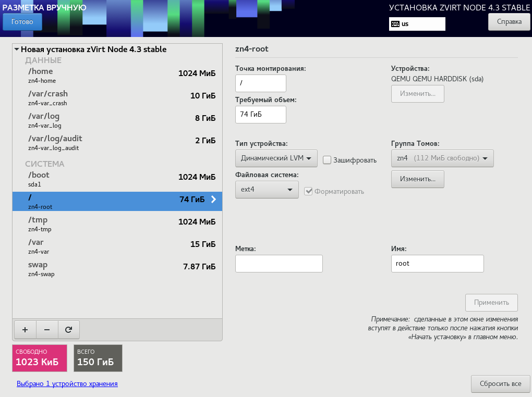
Task: Click the zn4-root heading in details panel
Action: (252, 49)
